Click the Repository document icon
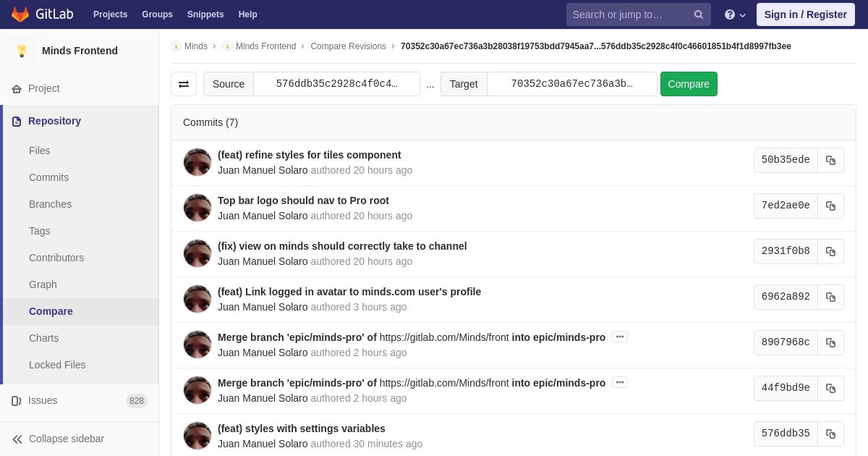868x456 pixels. pos(17,121)
